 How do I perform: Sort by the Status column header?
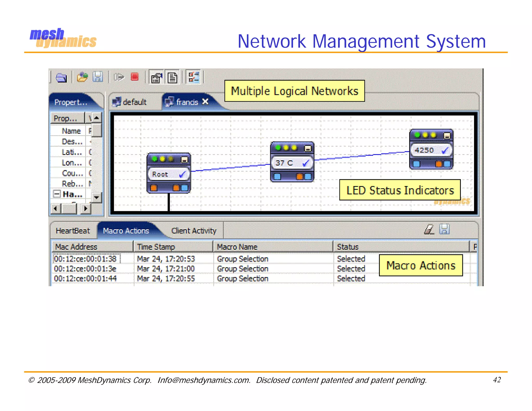[x=402, y=247]
